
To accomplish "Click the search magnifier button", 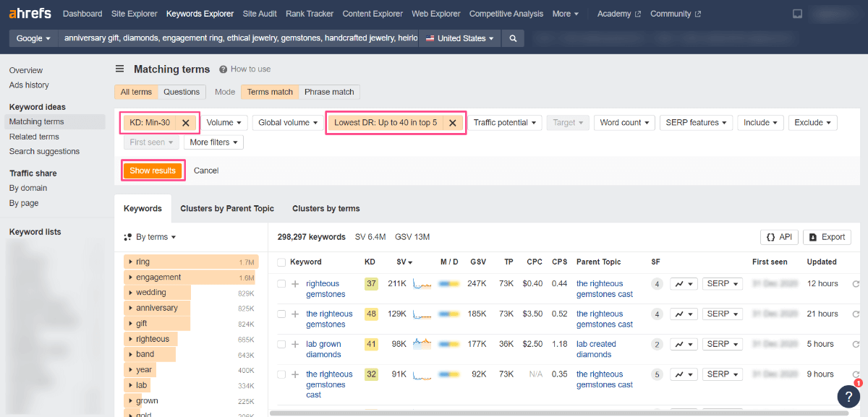I will (x=513, y=38).
